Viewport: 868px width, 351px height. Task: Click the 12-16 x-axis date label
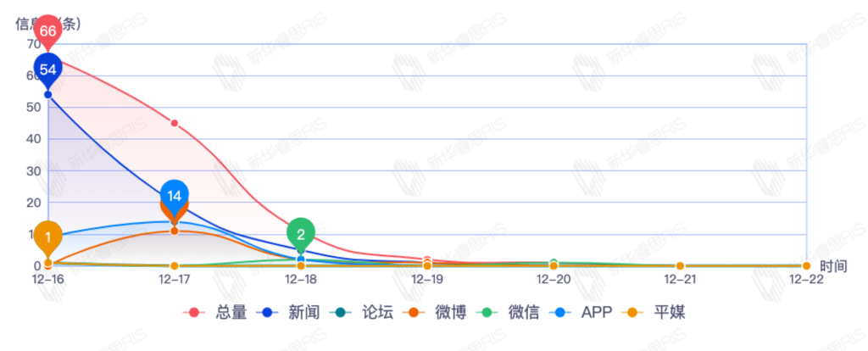tap(48, 279)
